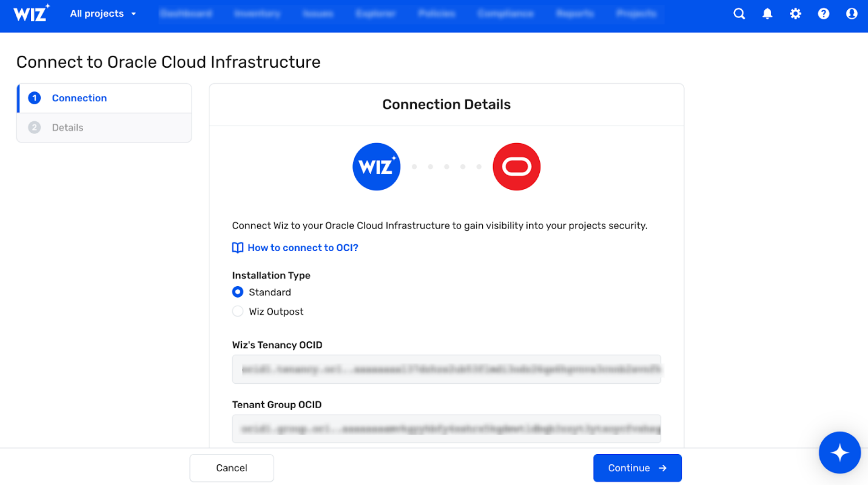The width and height of the screenshot is (868, 485).
Task: Click the book icon beside OCI guide
Action: [238, 247]
